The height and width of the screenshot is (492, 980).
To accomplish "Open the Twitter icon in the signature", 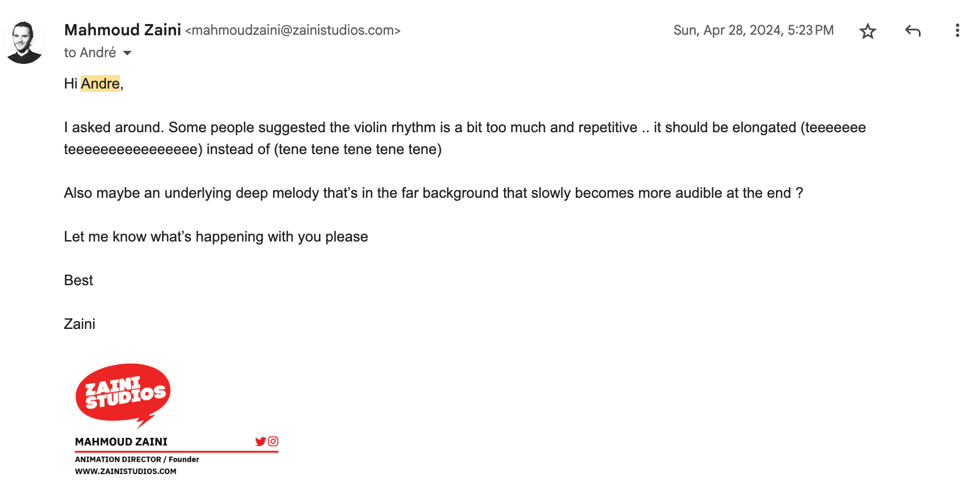I will [260, 442].
